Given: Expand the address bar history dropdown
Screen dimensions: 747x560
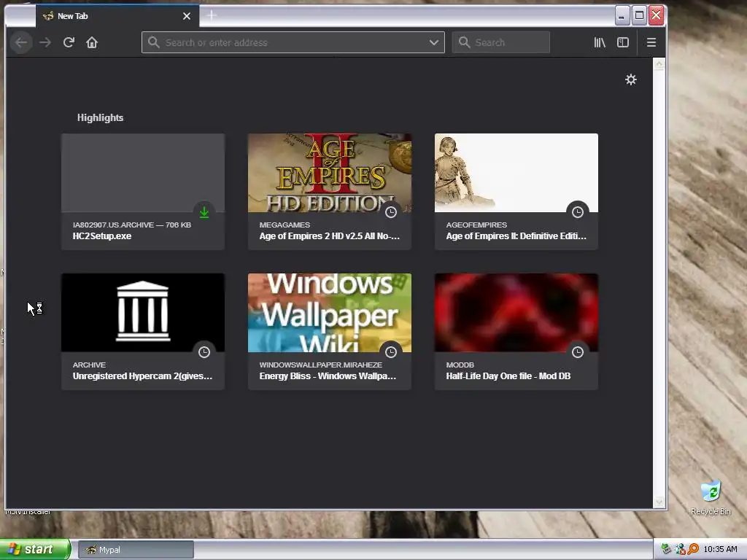Looking at the screenshot, I should click(x=433, y=42).
